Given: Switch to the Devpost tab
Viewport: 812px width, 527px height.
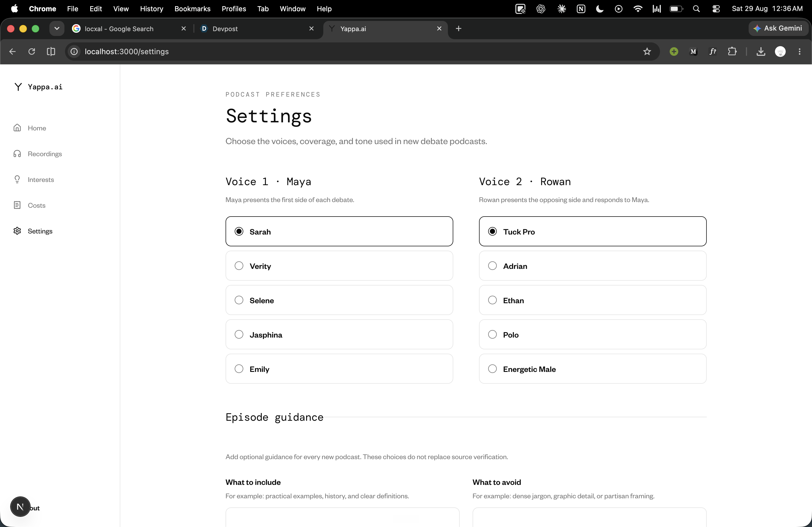Looking at the screenshot, I should tap(256, 29).
